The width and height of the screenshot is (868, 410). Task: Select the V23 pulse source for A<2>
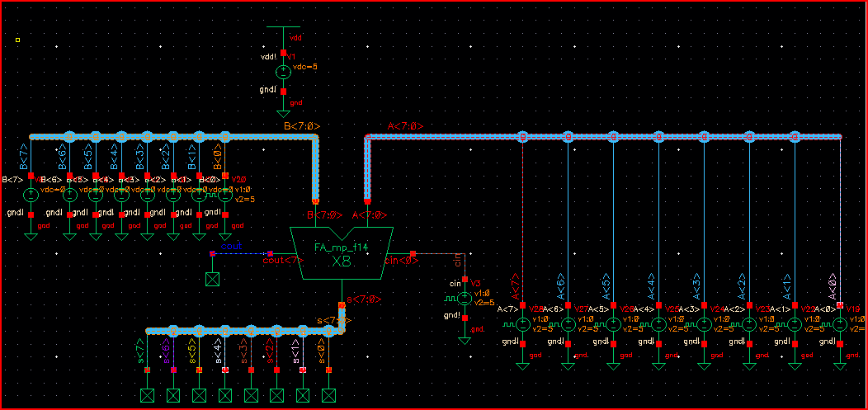coord(749,324)
